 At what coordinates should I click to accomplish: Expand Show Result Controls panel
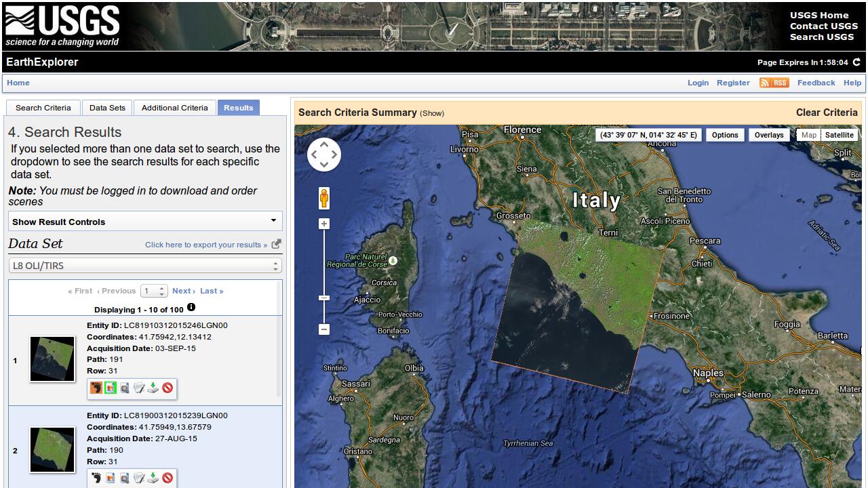[145, 222]
